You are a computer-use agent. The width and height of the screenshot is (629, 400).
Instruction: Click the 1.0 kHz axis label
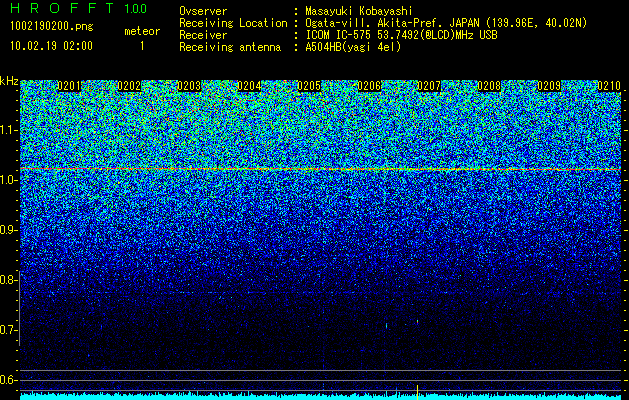(8, 180)
